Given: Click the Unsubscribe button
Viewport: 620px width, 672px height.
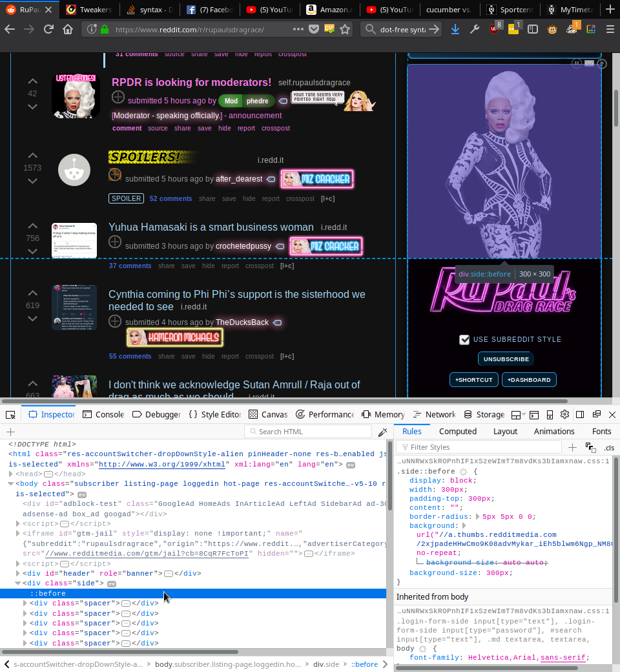Looking at the screenshot, I should point(506,359).
